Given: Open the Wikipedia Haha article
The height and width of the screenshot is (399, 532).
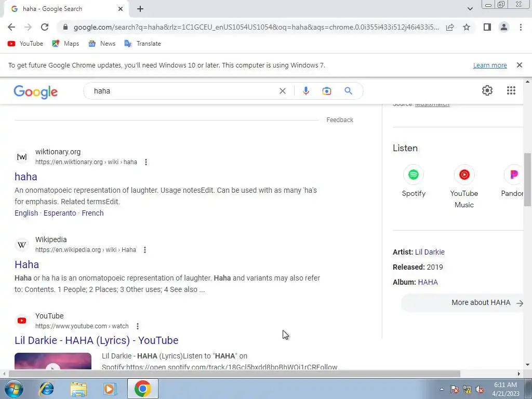Looking at the screenshot, I should 27,264.
